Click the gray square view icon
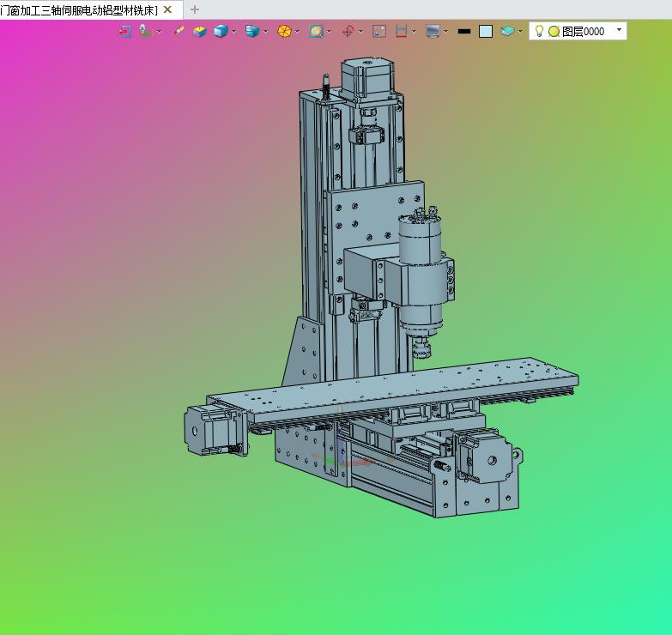The height and width of the screenshot is (635, 672). (379, 31)
